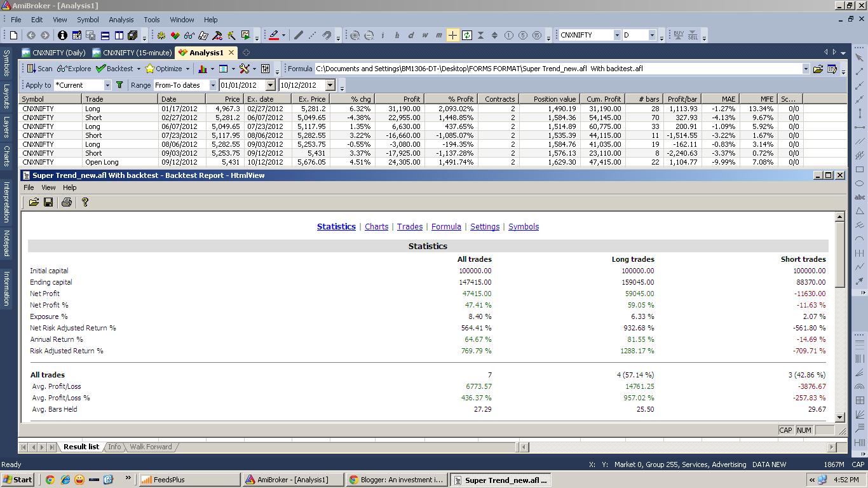Click Optimize in the analysis toolbar
Viewport: 868px width, 488px height.
click(163, 69)
